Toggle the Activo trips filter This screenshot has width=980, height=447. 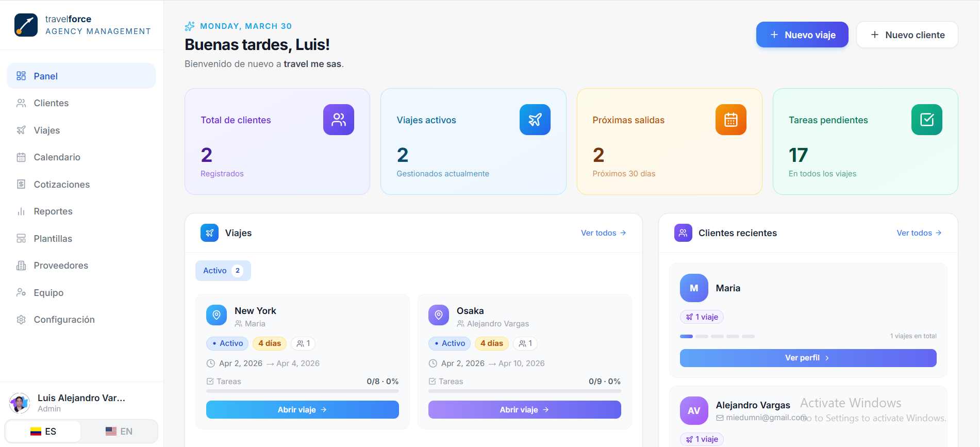pos(223,271)
